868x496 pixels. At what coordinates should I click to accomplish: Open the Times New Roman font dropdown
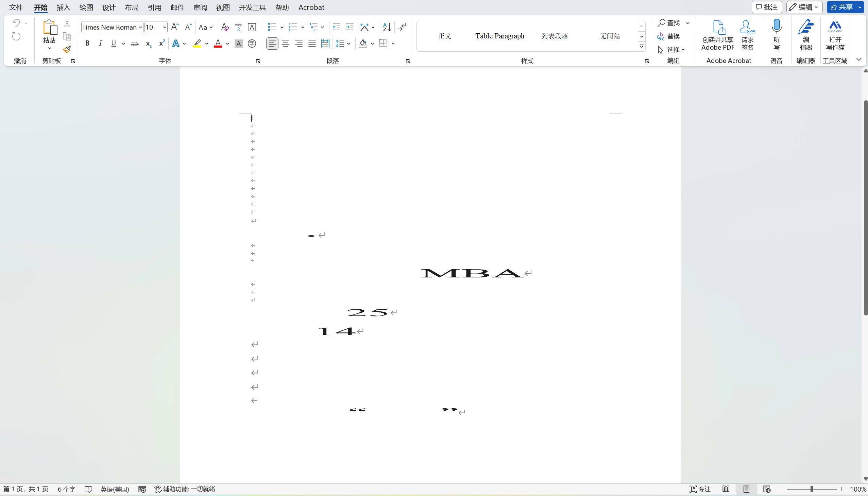click(x=140, y=27)
